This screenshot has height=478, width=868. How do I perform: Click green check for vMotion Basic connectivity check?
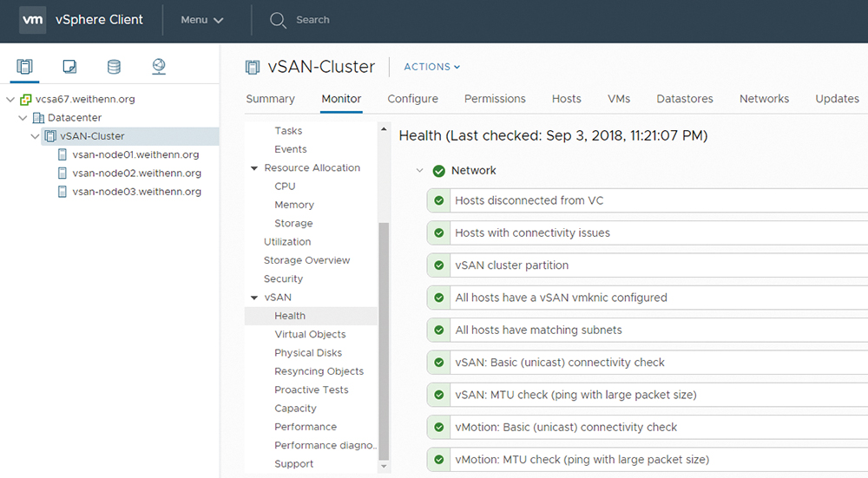tap(439, 427)
